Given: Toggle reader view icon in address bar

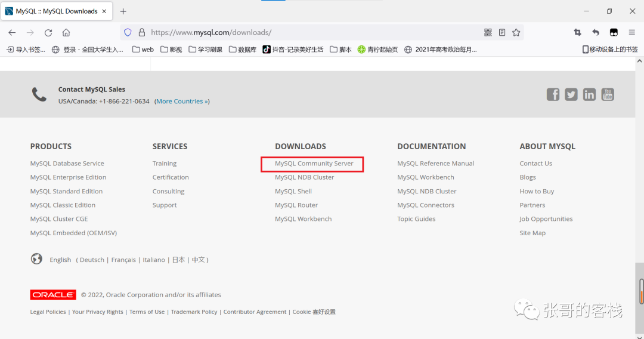Looking at the screenshot, I should pyautogui.click(x=502, y=32).
